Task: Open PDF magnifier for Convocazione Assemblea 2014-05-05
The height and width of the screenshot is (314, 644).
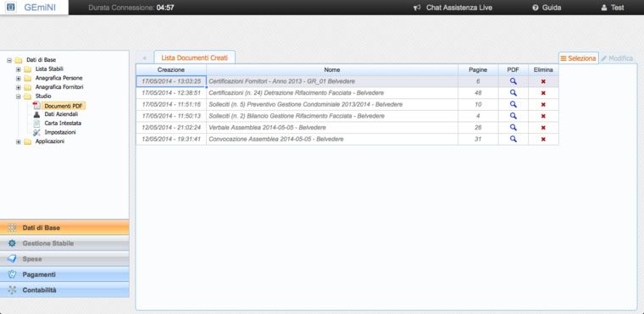Action: pos(513,139)
